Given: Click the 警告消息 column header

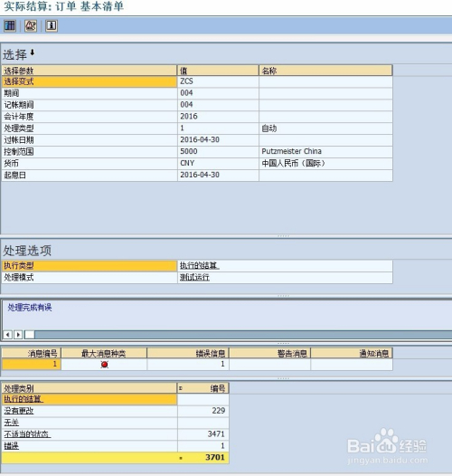Looking at the screenshot, I should 270,353.
